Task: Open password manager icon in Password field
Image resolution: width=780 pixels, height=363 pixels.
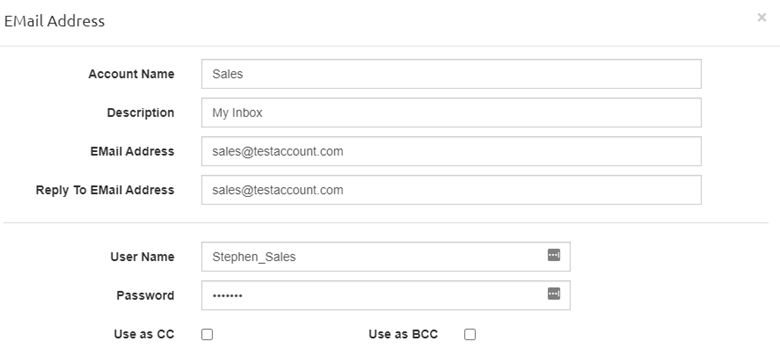Action: pos(554,294)
